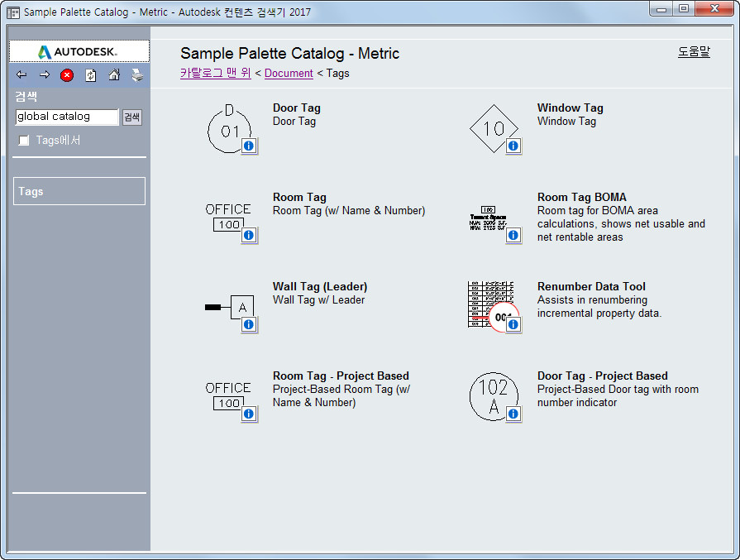Select the Window Tag diamond thumbnail
The image size is (740, 560).
coord(494,128)
